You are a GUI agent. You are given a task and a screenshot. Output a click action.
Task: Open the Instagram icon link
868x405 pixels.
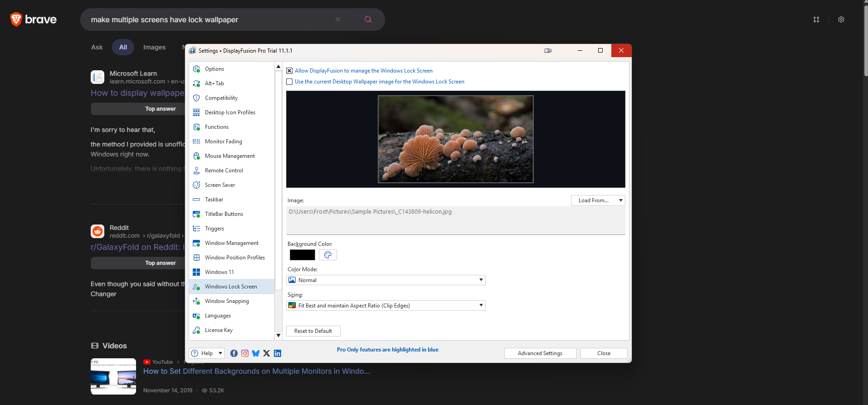(x=245, y=353)
